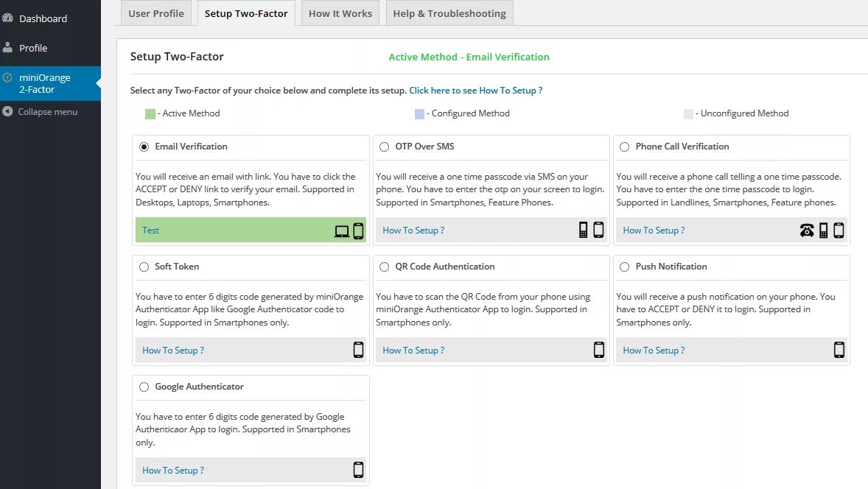Click the Test link under Email Verification

(x=151, y=231)
